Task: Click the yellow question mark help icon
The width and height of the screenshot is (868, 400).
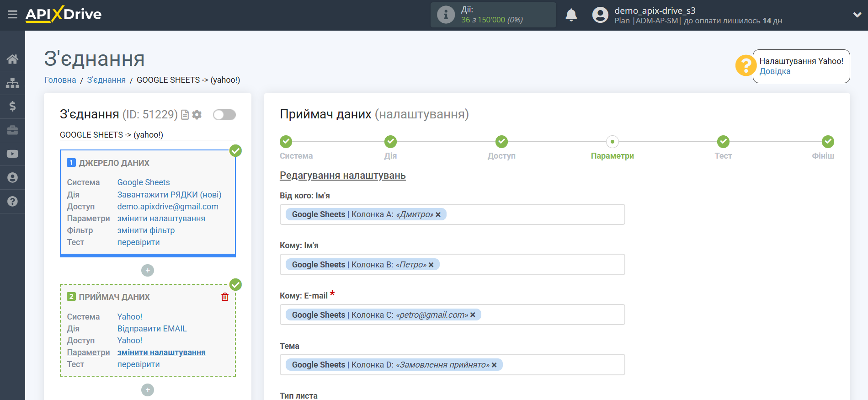Action: click(x=745, y=65)
